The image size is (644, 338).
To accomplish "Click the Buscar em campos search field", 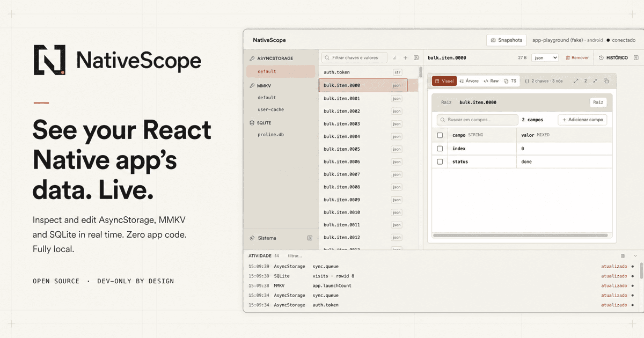I will tap(477, 120).
